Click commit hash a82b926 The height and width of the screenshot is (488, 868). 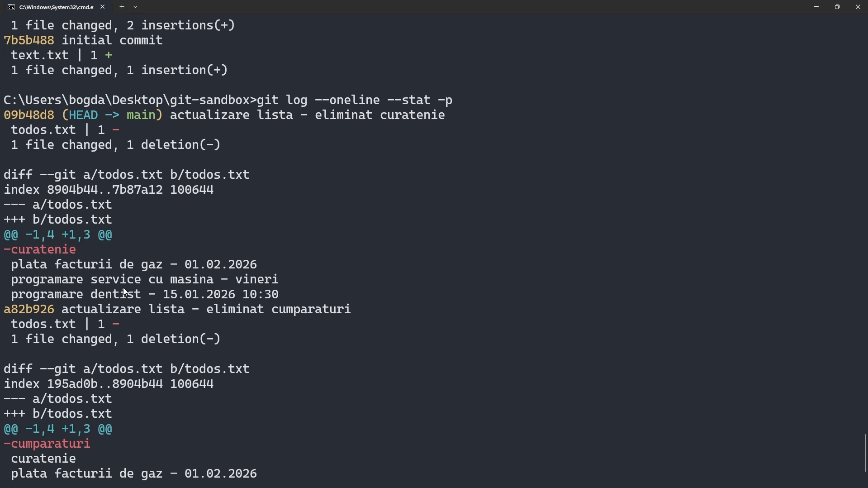coord(29,309)
